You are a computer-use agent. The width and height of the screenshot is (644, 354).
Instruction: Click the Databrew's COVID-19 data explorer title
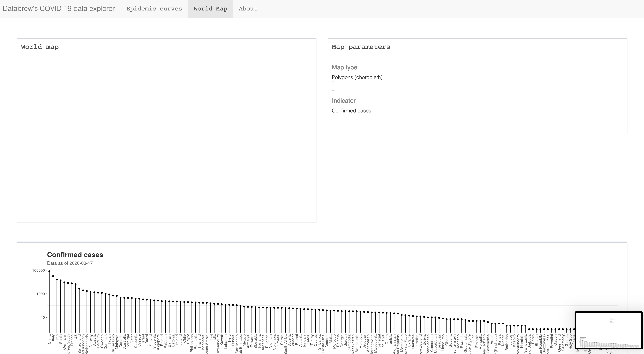tap(58, 9)
